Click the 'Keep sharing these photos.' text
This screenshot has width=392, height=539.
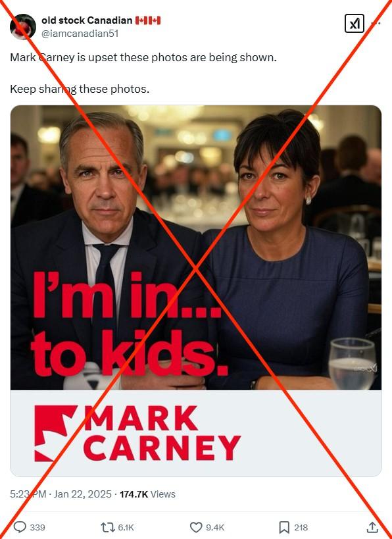[x=80, y=89]
